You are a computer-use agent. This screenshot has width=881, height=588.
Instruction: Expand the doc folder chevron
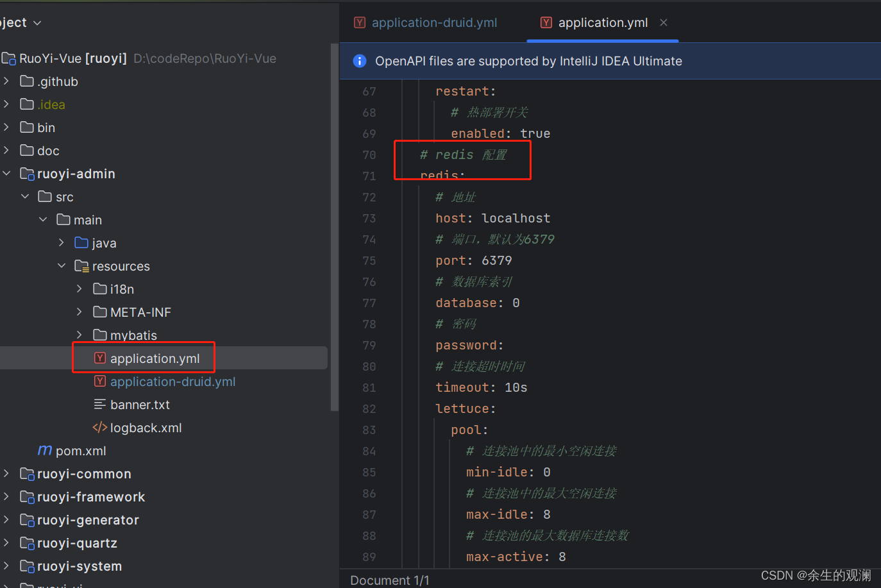point(6,151)
